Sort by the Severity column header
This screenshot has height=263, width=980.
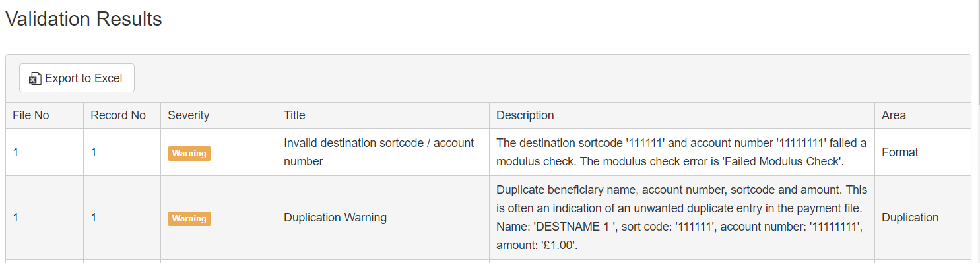(189, 115)
